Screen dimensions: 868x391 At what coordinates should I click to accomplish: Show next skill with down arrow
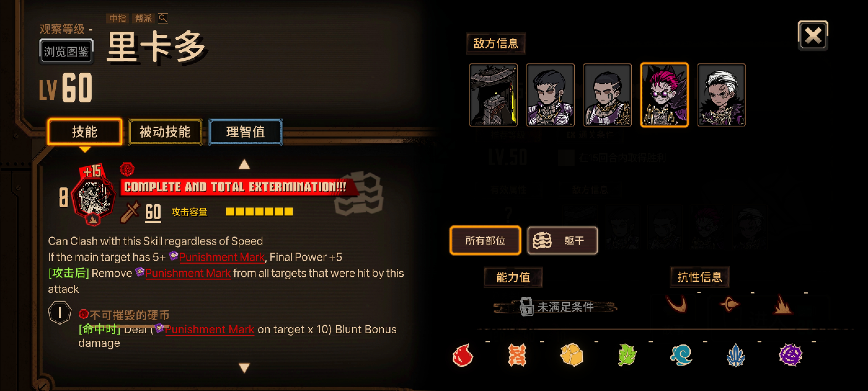244,367
